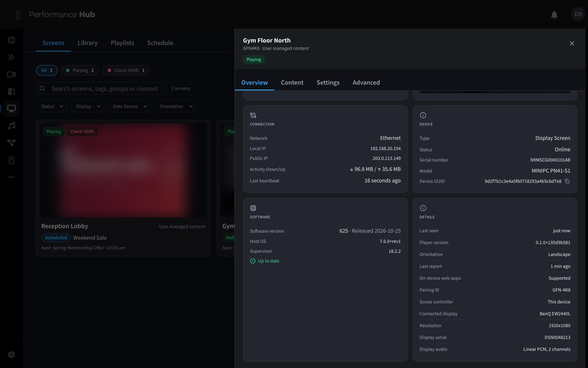Screen dimensions: 588x368
Task: Open the more options dots in sidebar
Action: 11,177
